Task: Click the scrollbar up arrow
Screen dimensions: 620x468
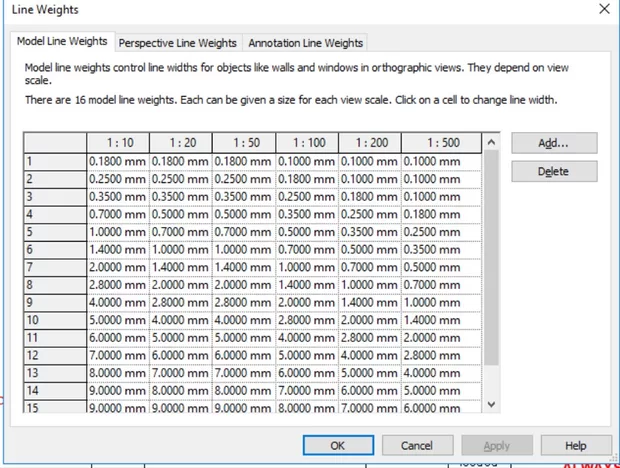Action: (491, 142)
